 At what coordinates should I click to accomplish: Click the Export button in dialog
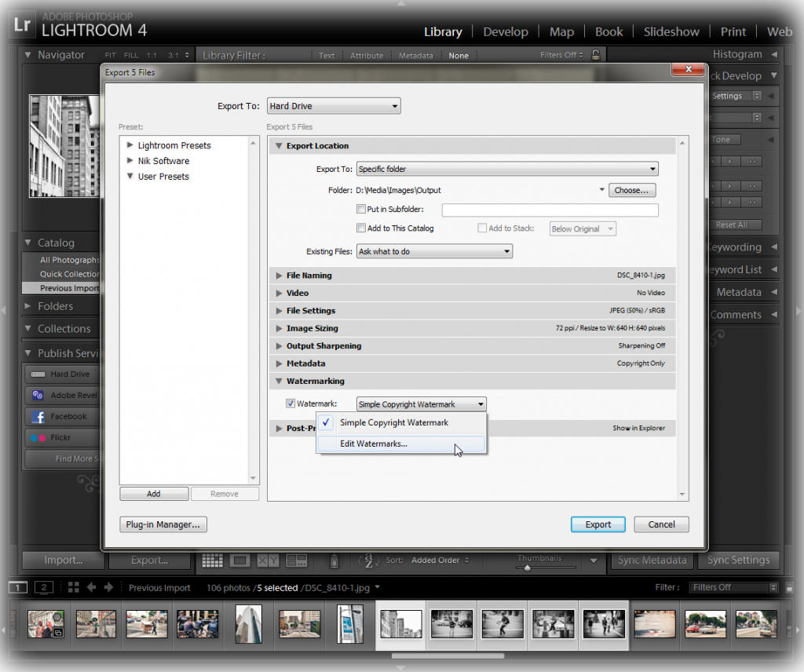click(598, 524)
